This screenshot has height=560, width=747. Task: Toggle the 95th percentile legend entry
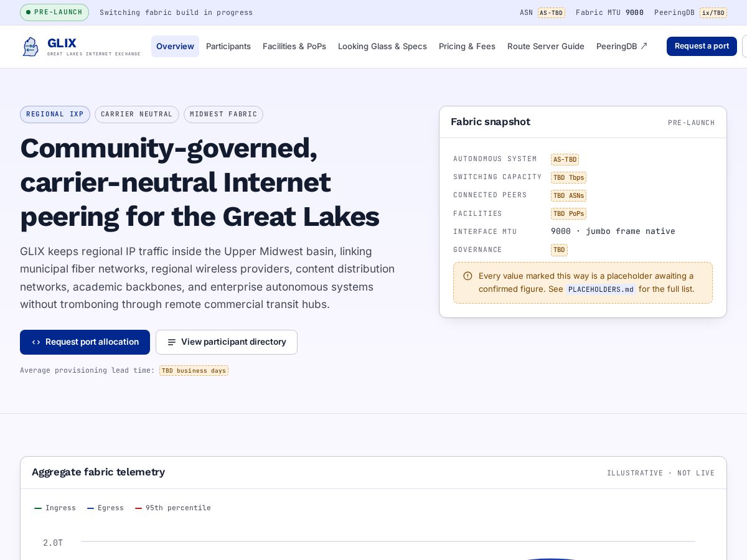173,508
